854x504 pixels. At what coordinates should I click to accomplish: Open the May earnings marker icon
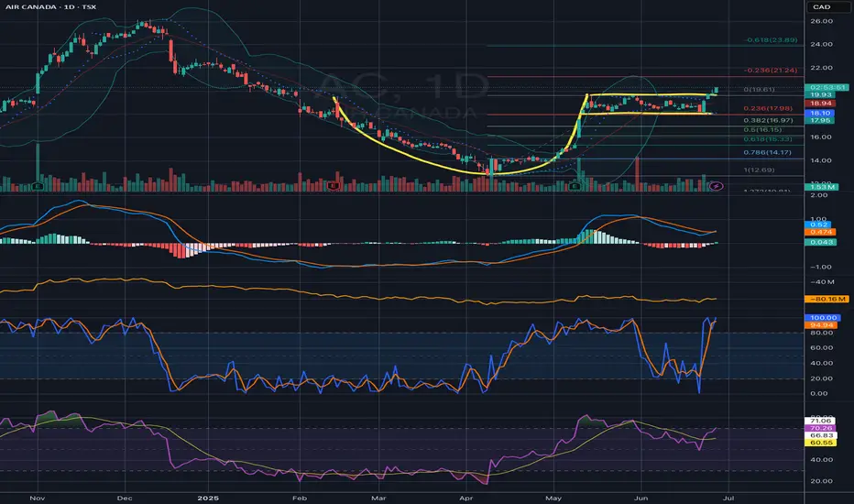tap(575, 186)
